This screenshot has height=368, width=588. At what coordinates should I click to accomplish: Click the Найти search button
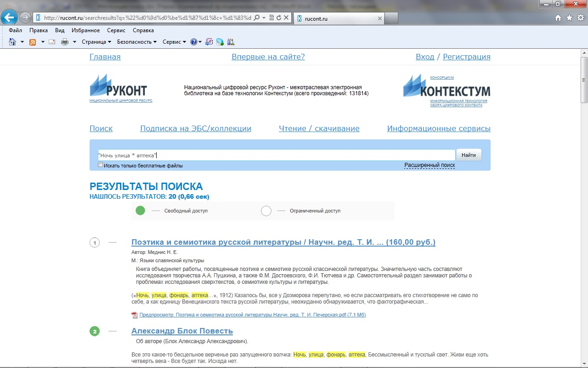[x=469, y=155]
